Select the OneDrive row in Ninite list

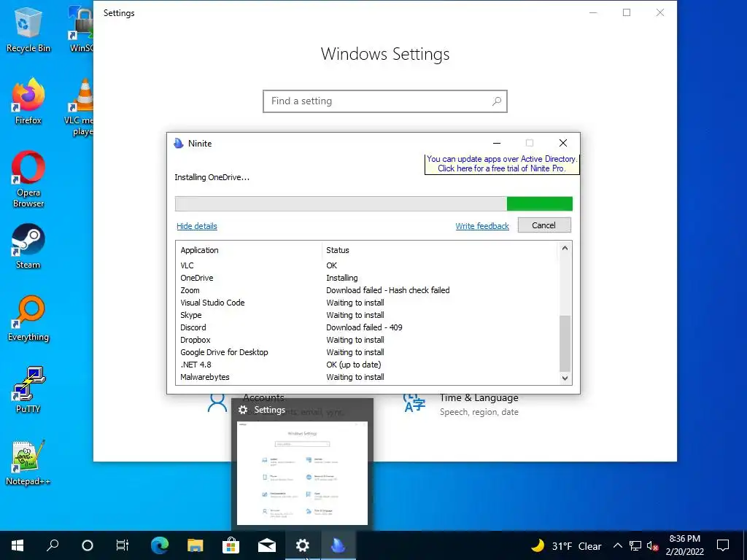point(368,278)
